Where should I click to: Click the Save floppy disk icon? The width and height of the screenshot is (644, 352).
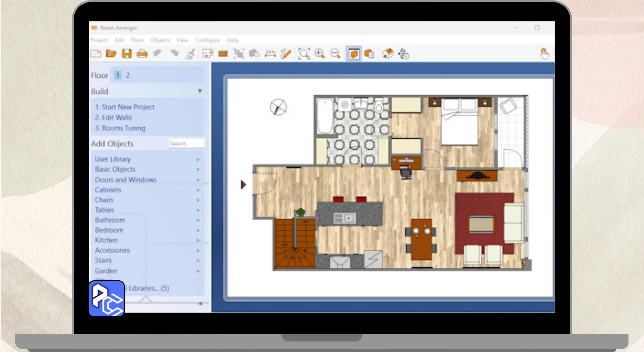(127, 53)
